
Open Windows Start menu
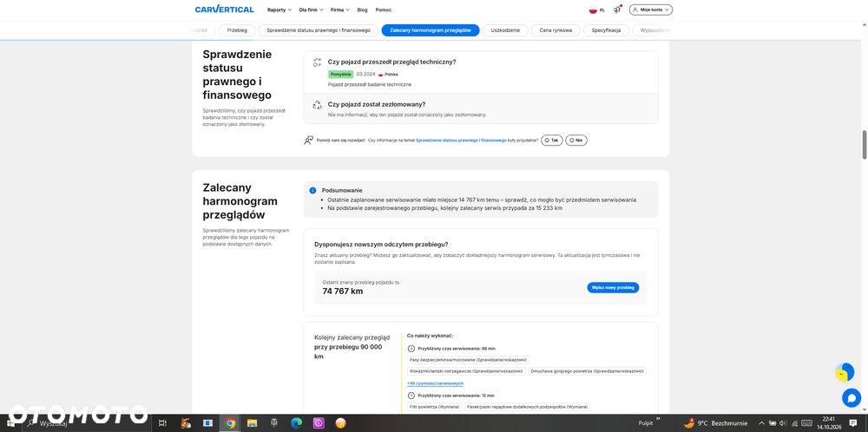point(10,423)
